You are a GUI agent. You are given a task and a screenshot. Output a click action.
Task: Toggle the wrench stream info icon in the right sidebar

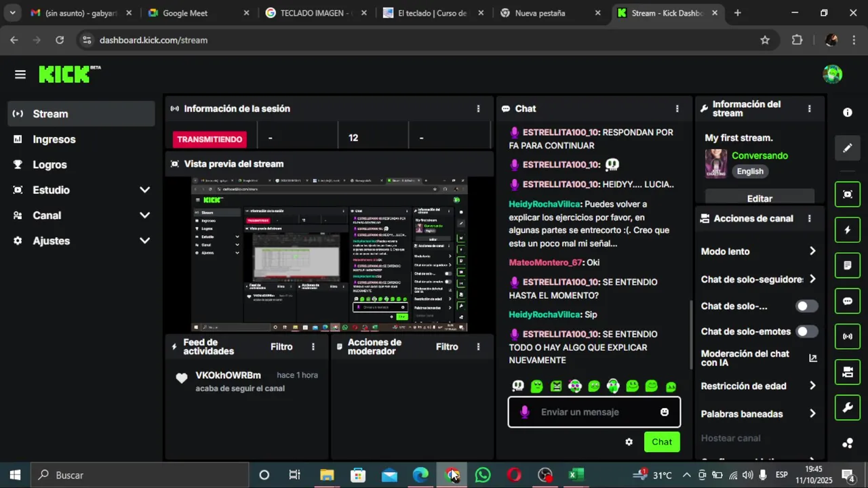point(848,407)
